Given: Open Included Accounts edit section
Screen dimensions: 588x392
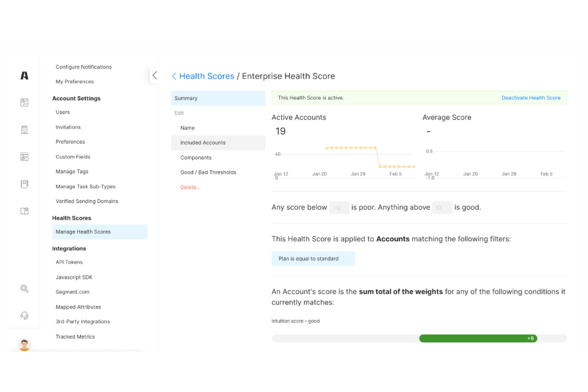Looking at the screenshot, I should [x=218, y=143].
